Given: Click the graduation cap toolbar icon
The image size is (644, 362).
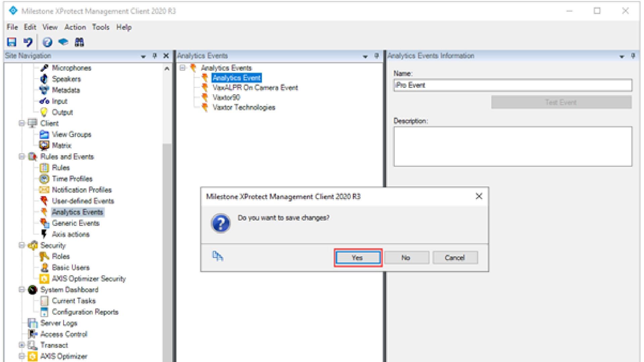Looking at the screenshot, I should click(x=63, y=42).
